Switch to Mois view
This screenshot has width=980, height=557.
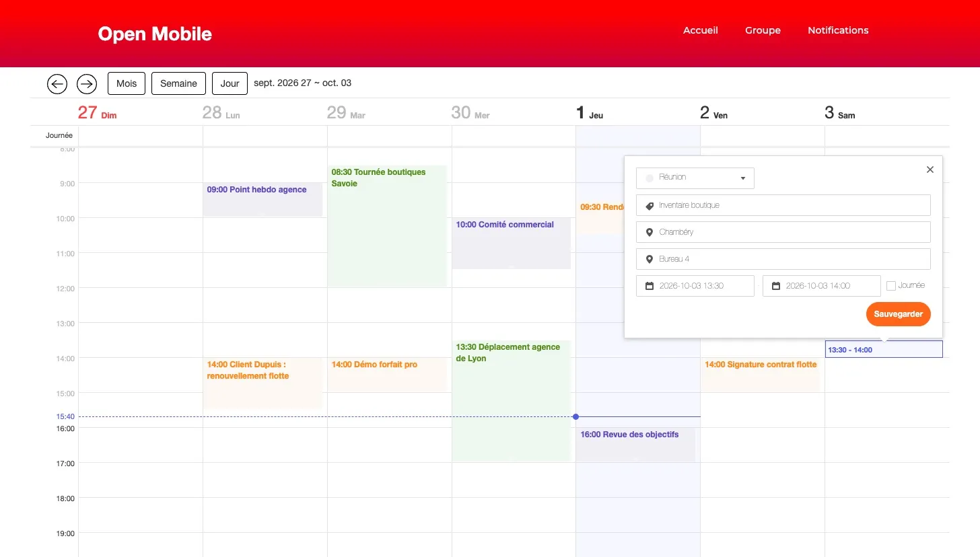127,83
